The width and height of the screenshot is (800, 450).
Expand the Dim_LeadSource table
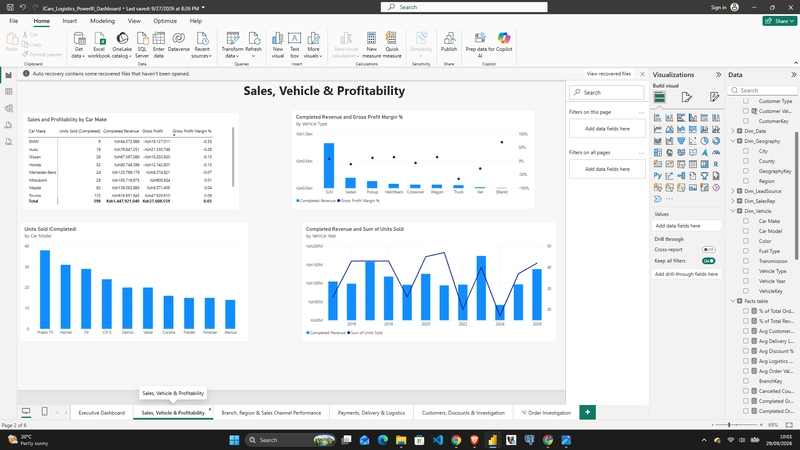pos(733,191)
